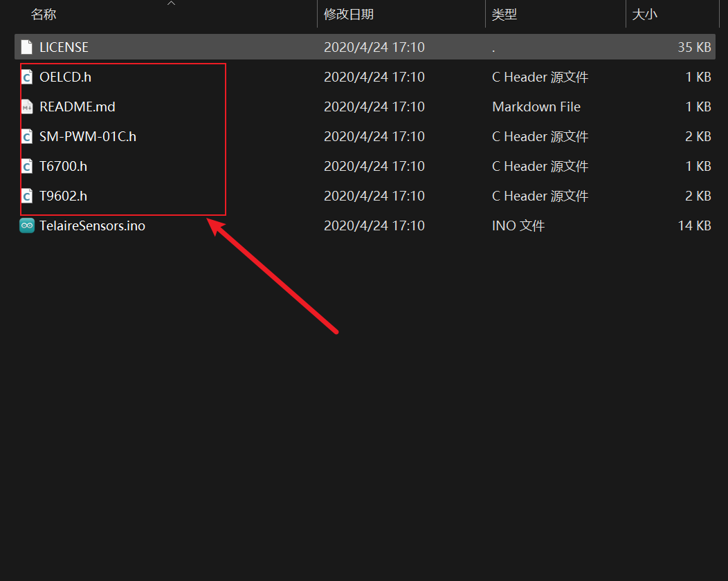The image size is (728, 581).
Task: Click T9602.h modified date cell
Action: click(x=374, y=196)
